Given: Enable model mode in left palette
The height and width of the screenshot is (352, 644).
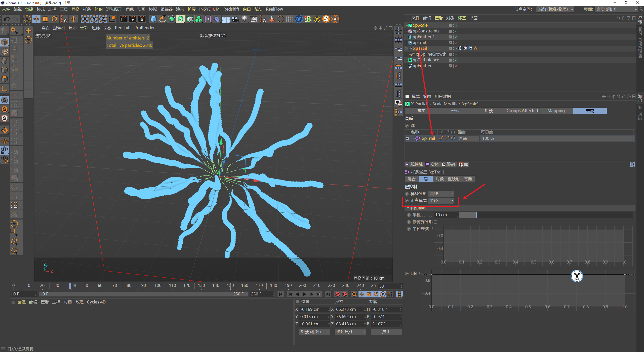Looking at the screenshot, I should (5, 42).
